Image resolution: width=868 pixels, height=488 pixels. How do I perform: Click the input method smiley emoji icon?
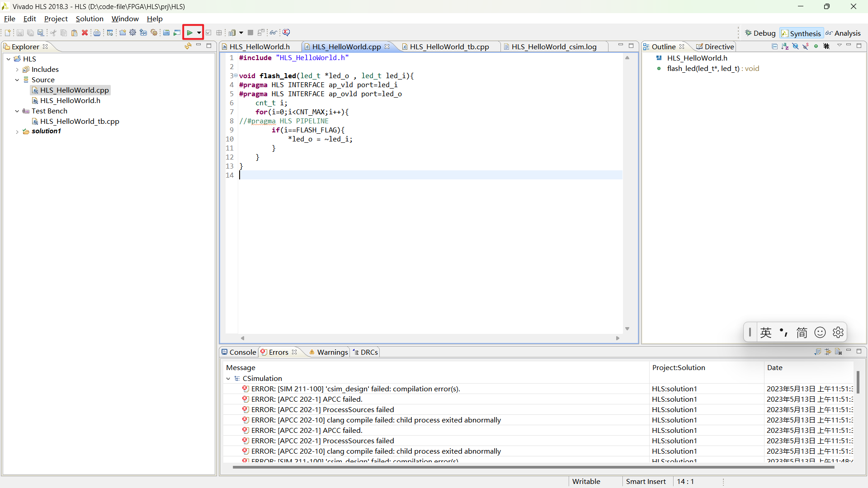pyautogui.click(x=820, y=333)
